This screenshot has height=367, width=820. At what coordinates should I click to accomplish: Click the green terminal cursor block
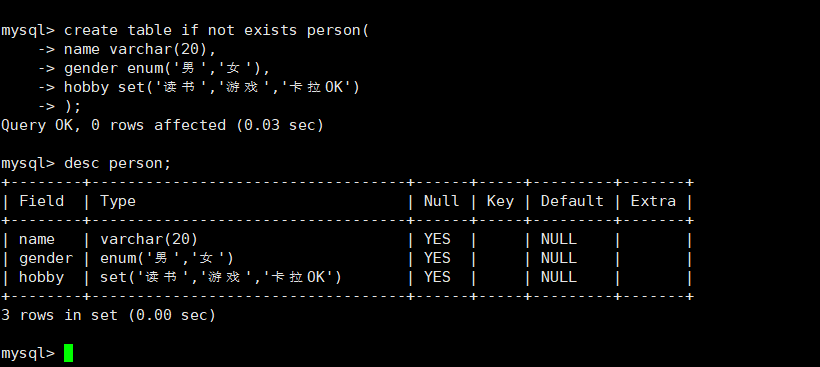point(69,353)
